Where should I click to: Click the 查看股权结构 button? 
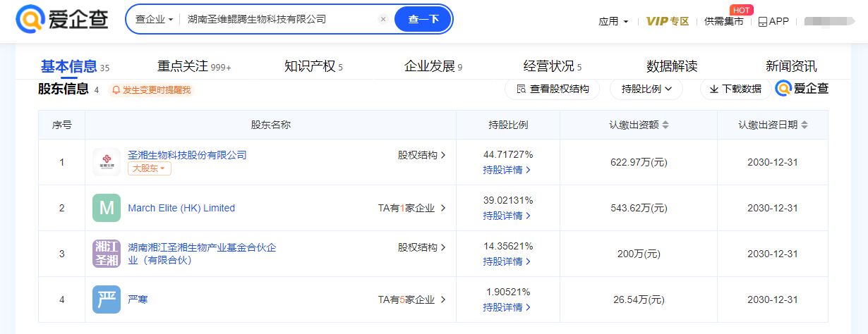[552, 89]
